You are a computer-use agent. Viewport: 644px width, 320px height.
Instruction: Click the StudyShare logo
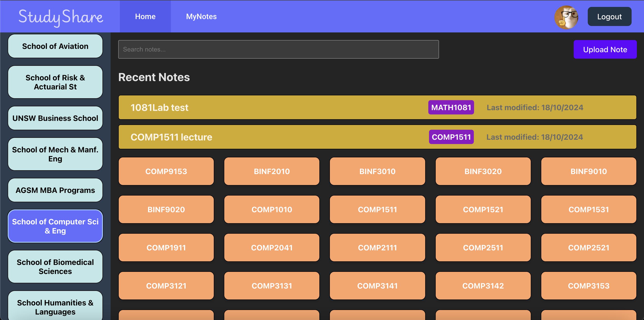click(x=61, y=17)
